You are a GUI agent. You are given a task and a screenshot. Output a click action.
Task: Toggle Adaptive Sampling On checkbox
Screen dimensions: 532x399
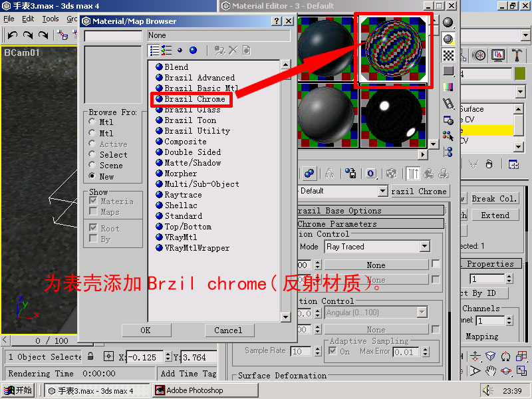point(333,351)
